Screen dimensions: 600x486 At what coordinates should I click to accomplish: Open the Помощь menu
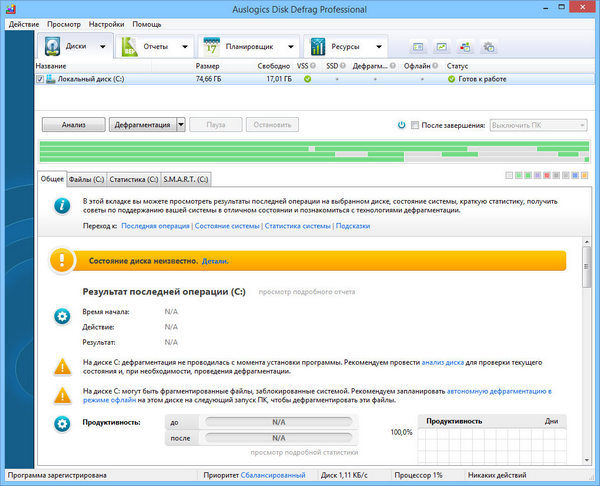tap(147, 24)
